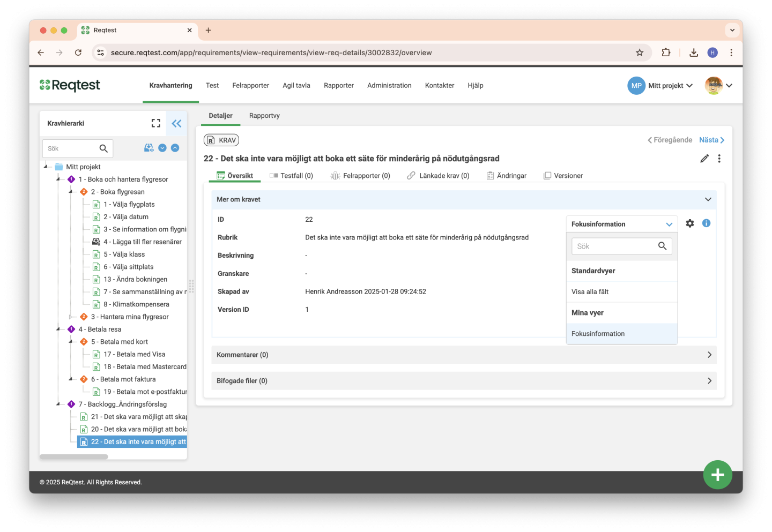
Task: Open Kontakter menu
Action: click(440, 86)
